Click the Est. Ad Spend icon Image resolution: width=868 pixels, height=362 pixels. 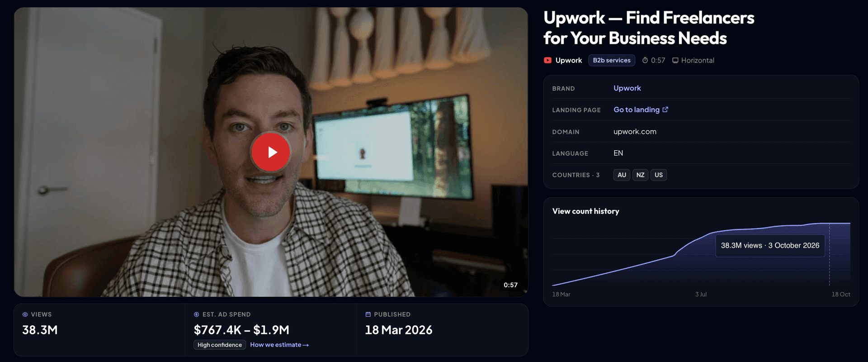pyautogui.click(x=197, y=314)
